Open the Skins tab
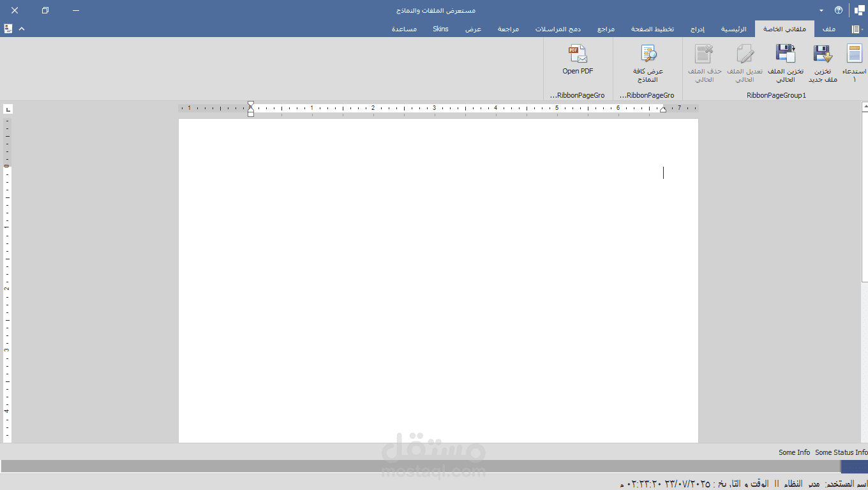Viewport: 868px width, 490px height. (440, 29)
